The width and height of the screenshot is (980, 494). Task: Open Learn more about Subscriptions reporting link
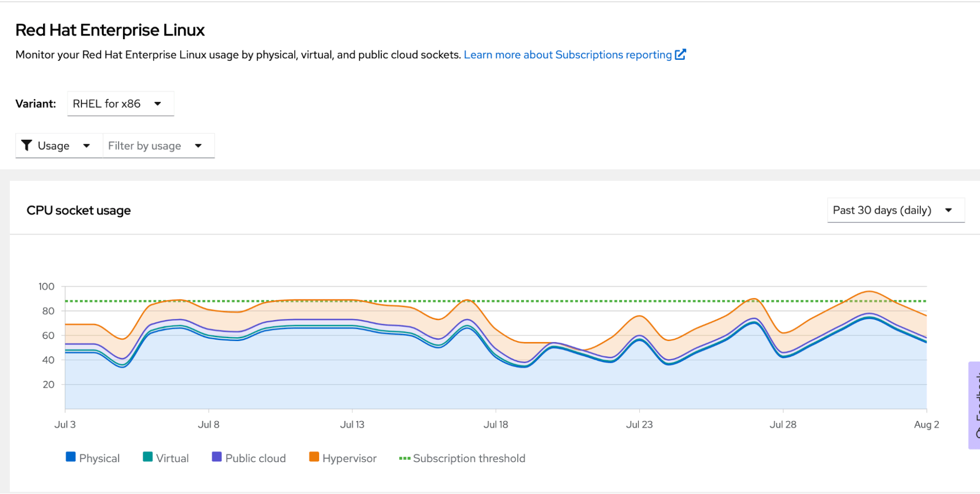coord(568,55)
